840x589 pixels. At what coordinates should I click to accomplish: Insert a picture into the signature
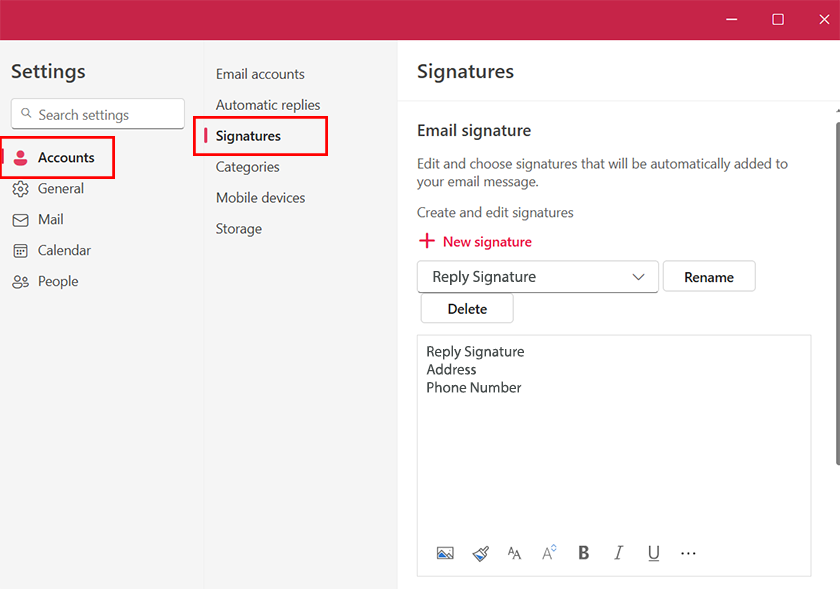click(445, 553)
